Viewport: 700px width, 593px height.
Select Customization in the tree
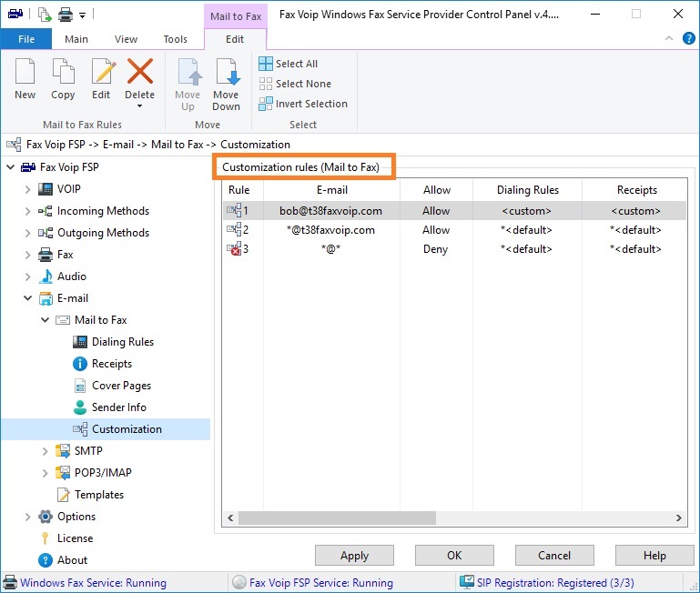tap(127, 429)
